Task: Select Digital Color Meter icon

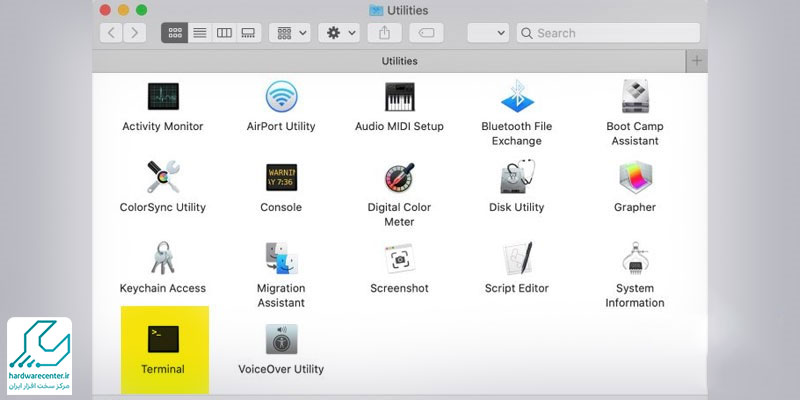Action: pos(399,177)
